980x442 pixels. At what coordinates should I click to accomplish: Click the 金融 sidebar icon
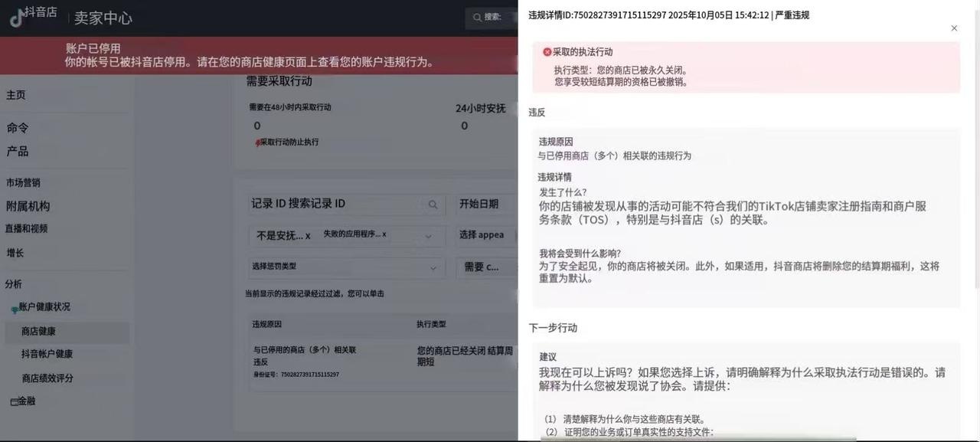point(14,401)
